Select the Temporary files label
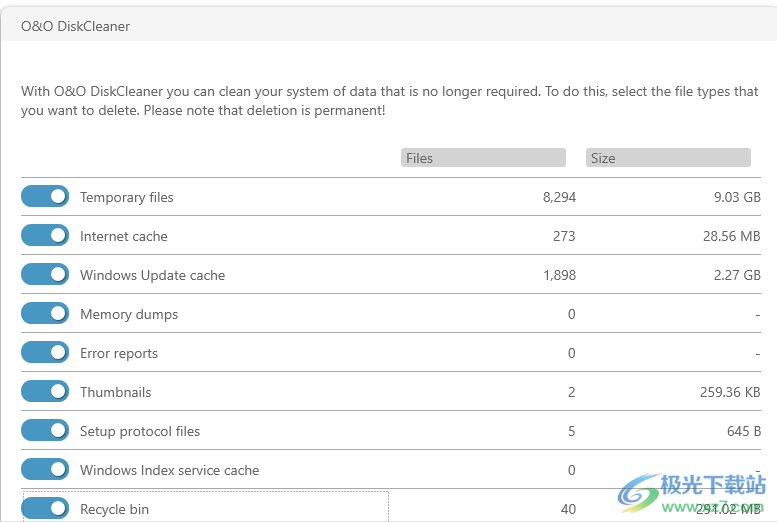This screenshot has width=777, height=523. pos(127,197)
